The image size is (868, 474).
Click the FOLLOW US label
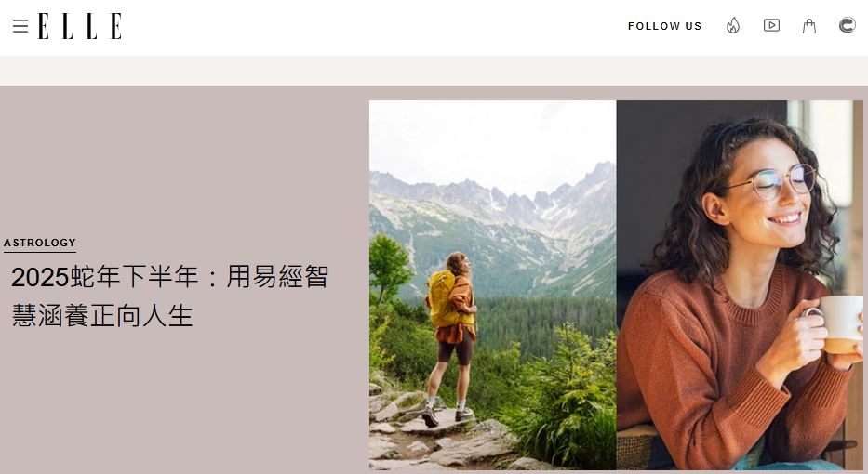pos(665,26)
